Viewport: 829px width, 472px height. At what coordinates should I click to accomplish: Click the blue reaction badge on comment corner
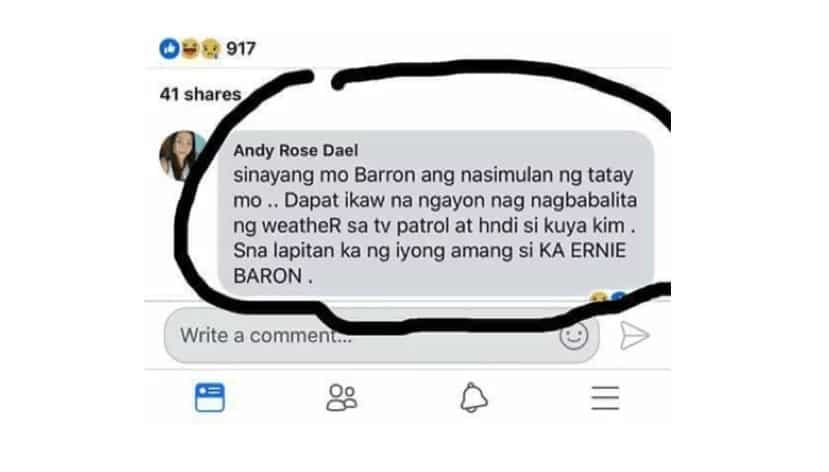[618, 297]
